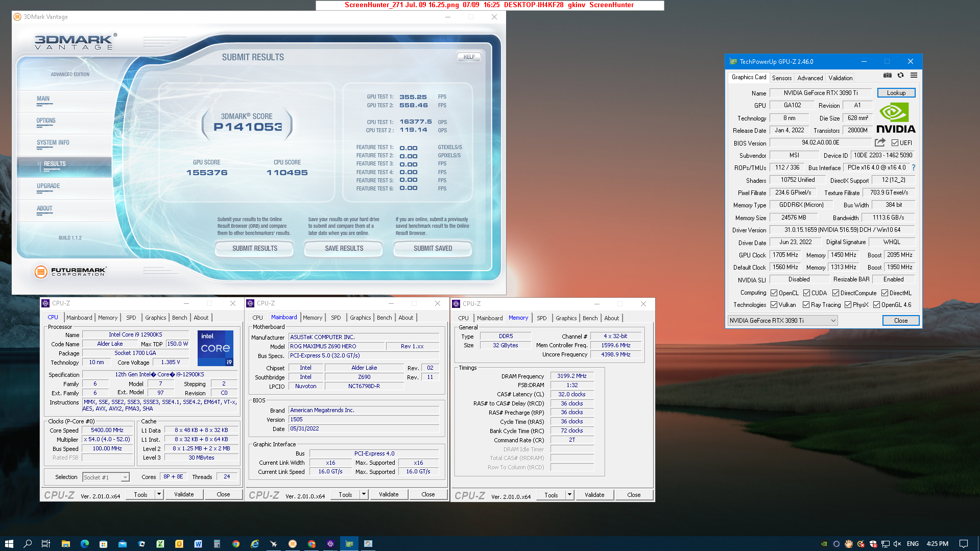Open the Validation tab in GPU-Z
This screenshot has width=980, height=551.
point(840,78)
